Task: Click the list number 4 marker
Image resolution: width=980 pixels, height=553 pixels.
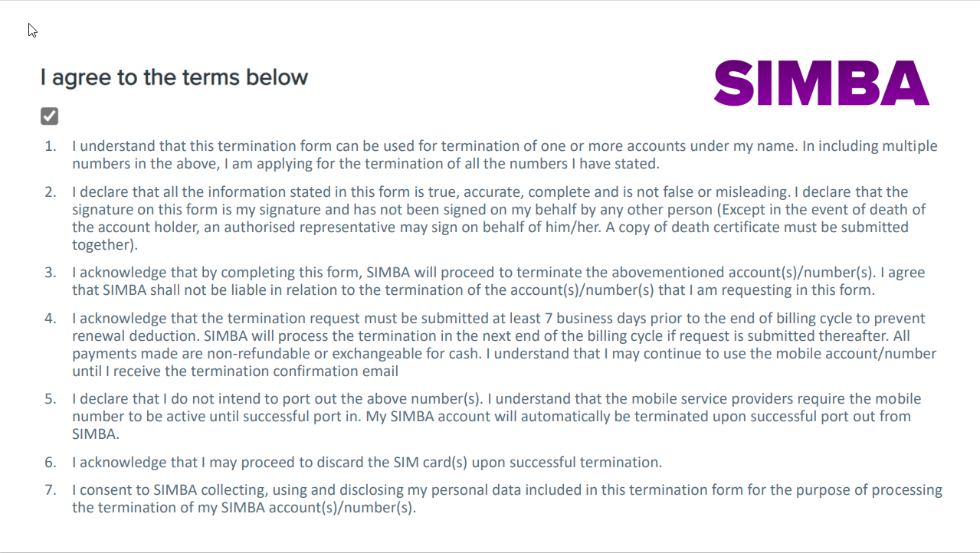Action: tap(51, 318)
